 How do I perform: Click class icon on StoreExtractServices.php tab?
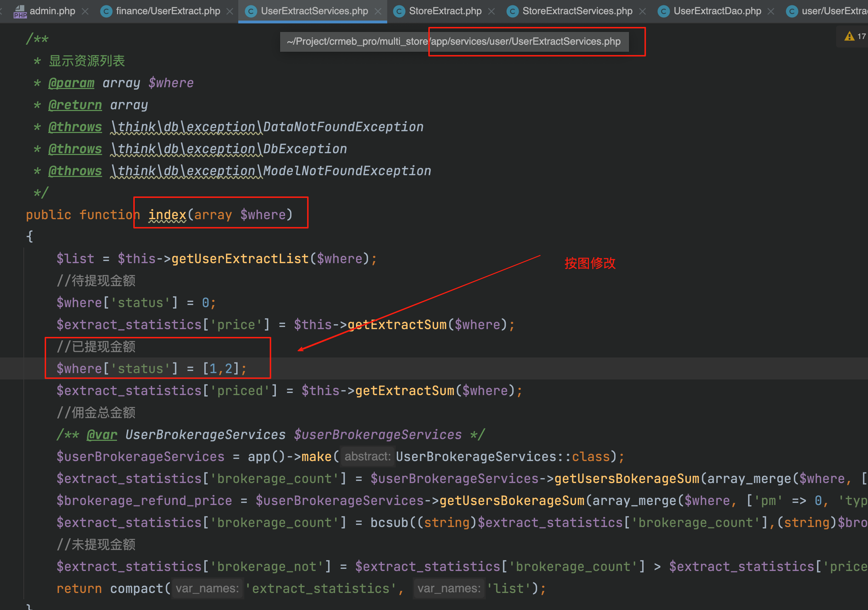pos(512,11)
